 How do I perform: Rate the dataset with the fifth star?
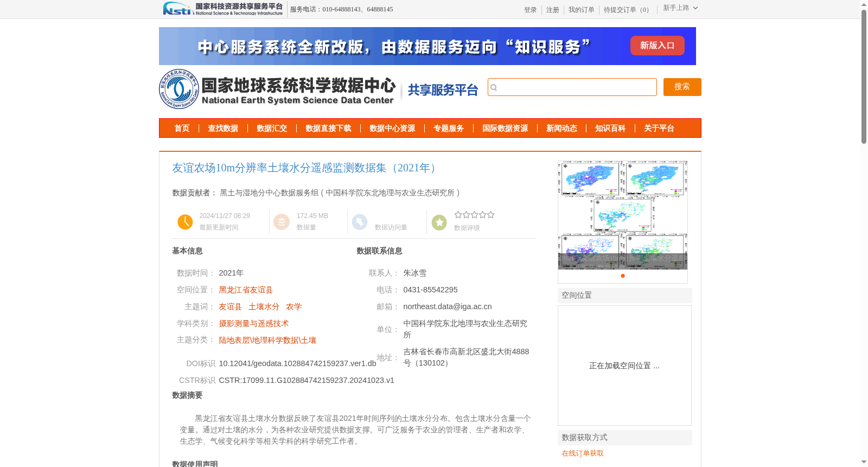click(x=491, y=215)
